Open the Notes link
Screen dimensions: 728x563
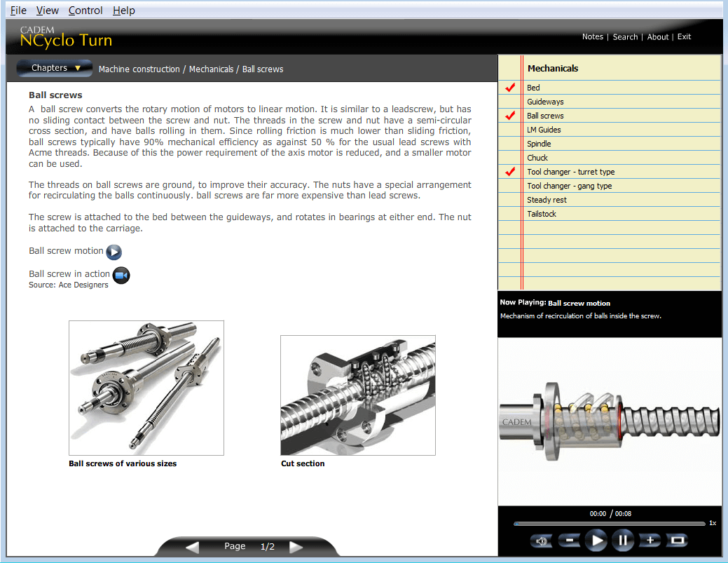tap(593, 36)
